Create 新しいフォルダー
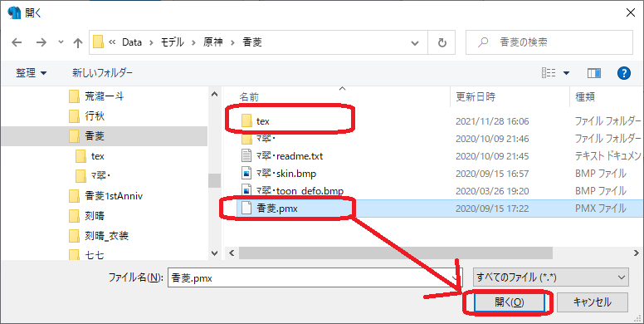Screen dimensions: 644x324 pyautogui.click(x=103, y=73)
